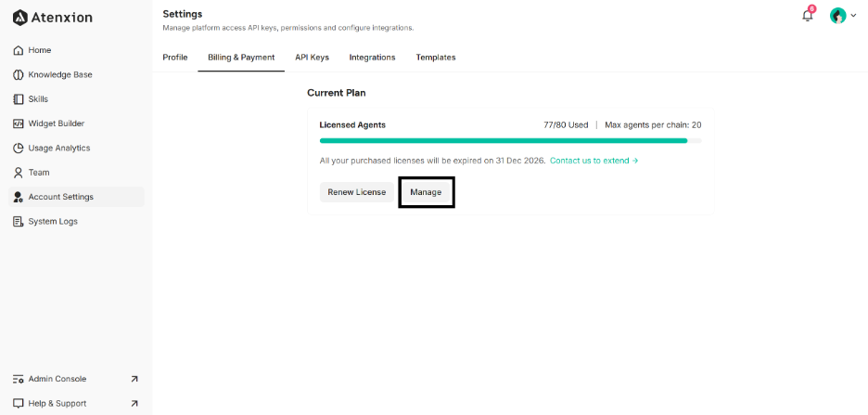
Task: Click the Manage button
Action: click(x=426, y=192)
